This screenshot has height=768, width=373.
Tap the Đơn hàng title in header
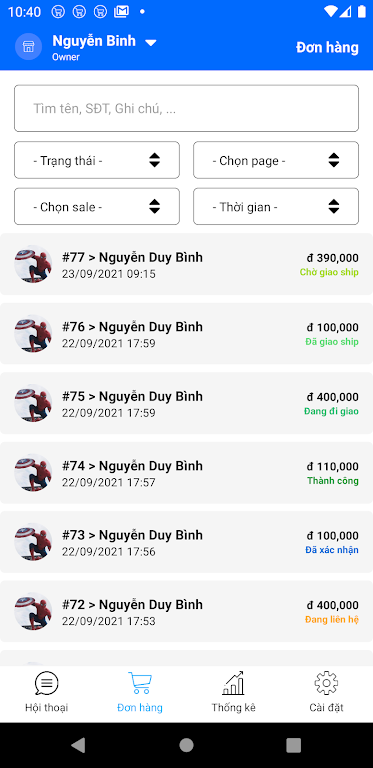[327, 48]
